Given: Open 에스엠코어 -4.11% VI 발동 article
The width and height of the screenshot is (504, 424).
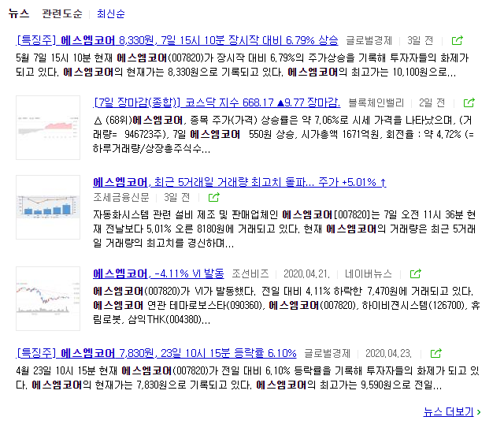Looking at the screenshot, I should click(158, 273).
